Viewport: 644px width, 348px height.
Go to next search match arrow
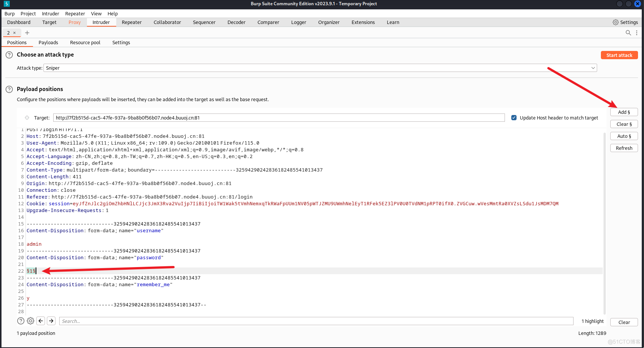[x=51, y=321]
